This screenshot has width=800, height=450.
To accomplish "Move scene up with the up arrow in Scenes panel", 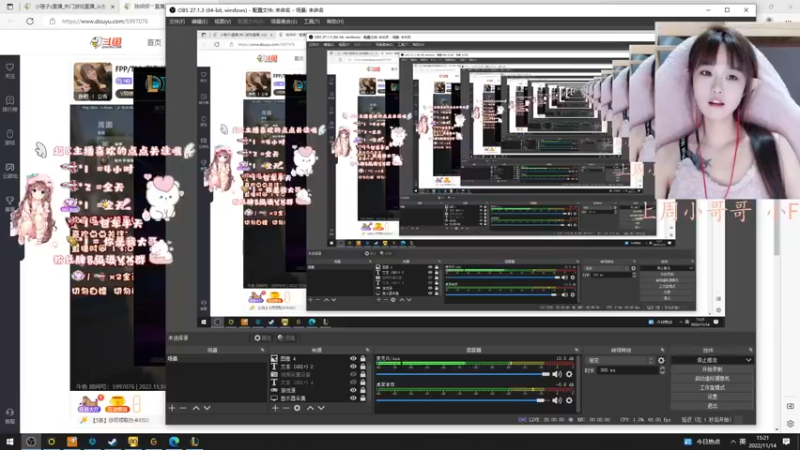I will (x=196, y=408).
